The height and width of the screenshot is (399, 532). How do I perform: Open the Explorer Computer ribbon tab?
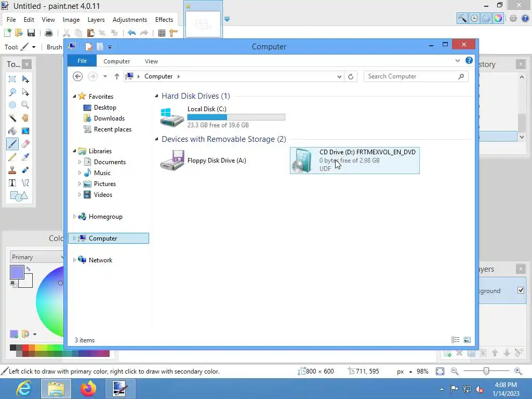[116, 61]
